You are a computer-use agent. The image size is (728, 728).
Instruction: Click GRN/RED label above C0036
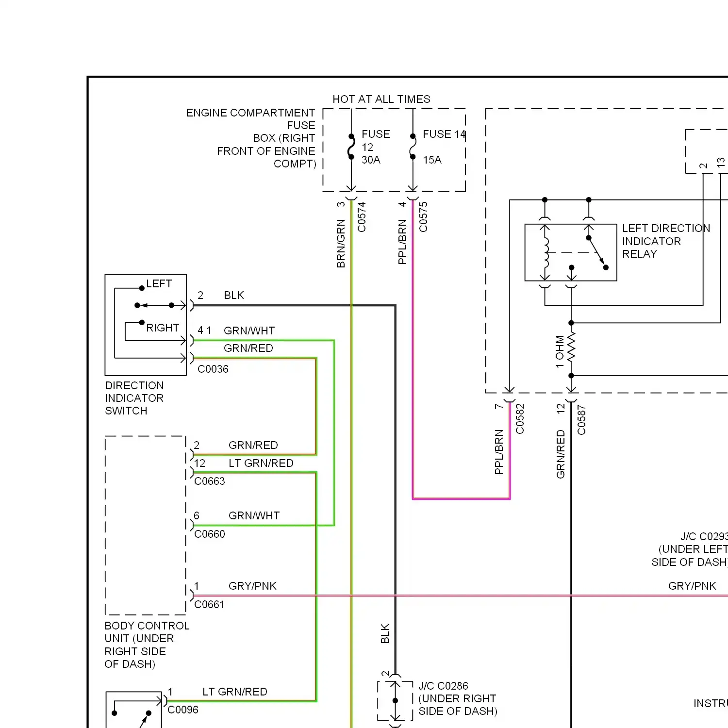[248, 348]
